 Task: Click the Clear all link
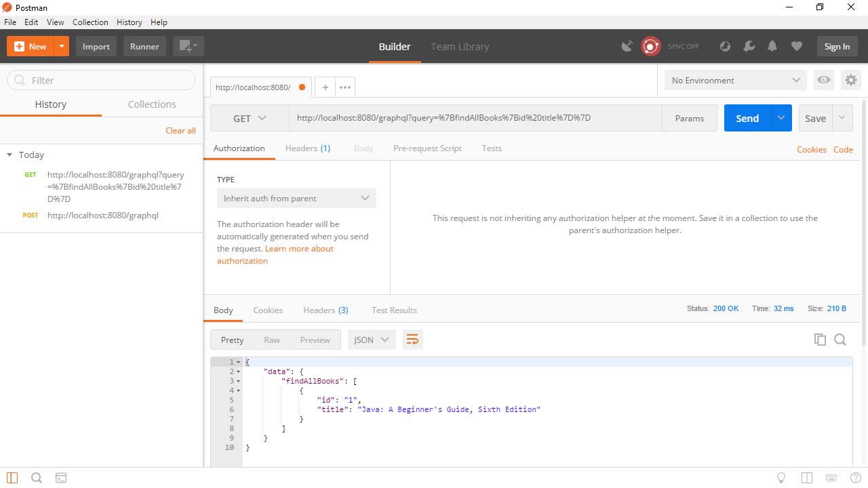click(x=180, y=130)
